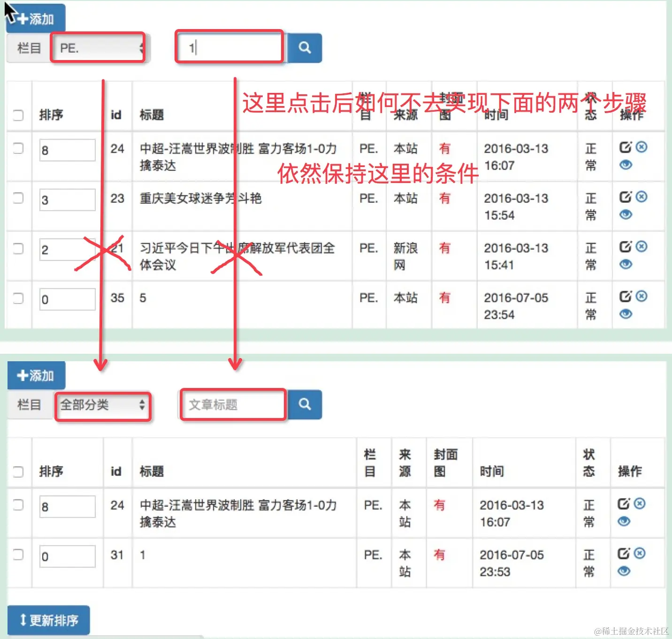Check the row with id 35
The width and height of the screenshot is (672, 639).
18,298
